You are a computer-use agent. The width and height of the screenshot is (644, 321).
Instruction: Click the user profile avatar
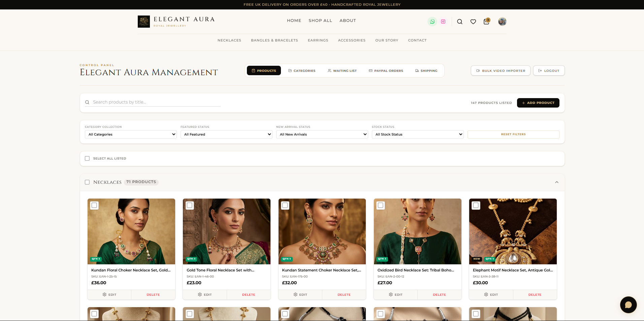[x=502, y=22]
